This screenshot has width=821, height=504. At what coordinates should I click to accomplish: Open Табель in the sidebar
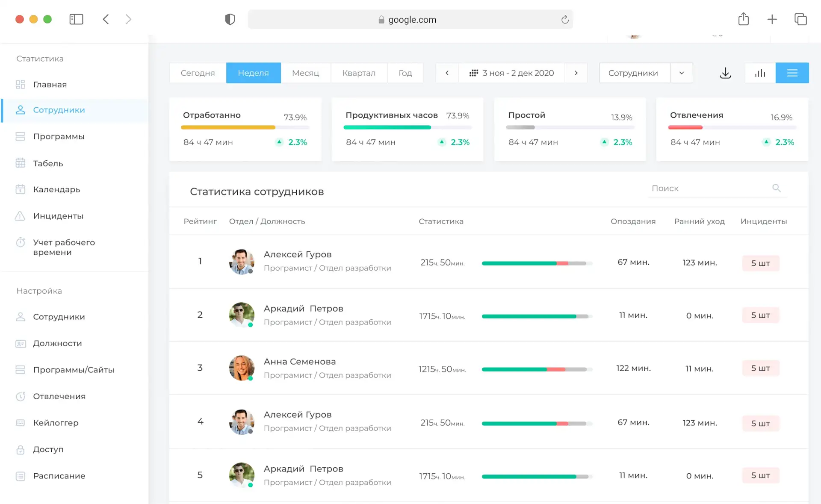click(x=48, y=163)
